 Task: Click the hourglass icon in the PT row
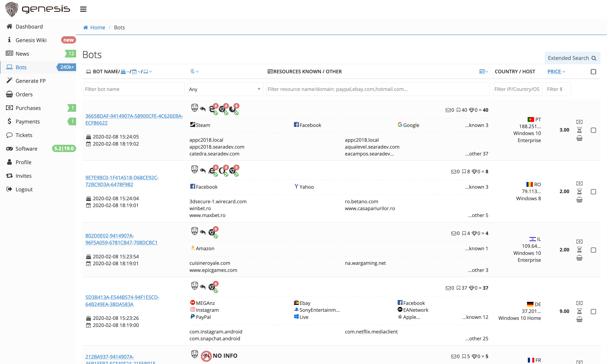pyautogui.click(x=579, y=130)
